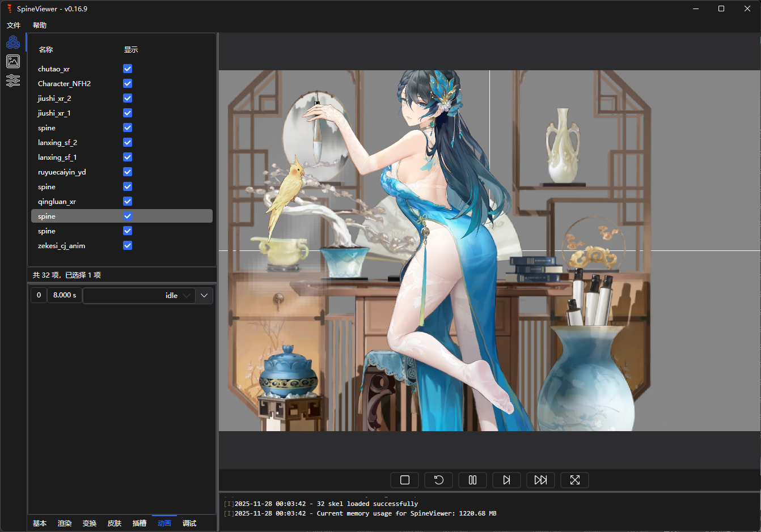This screenshot has height=532, width=761.
Task: Click the status text 共 32 项
Action: (46, 275)
